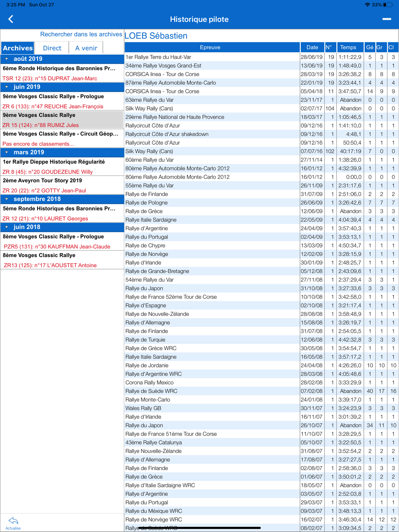Tap the Actualise refresh icon
The height and width of the screenshot is (532, 399).
13,523
